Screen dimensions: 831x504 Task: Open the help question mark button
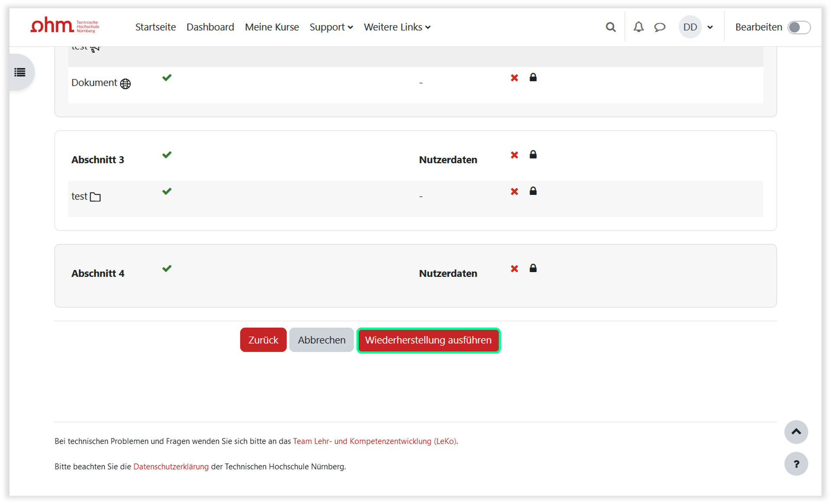(795, 464)
